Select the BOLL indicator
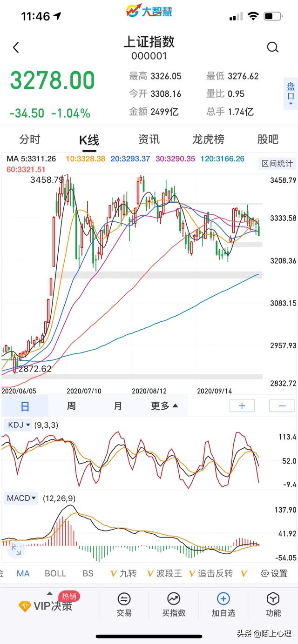The height and width of the screenshot is (644, 298). (x=55, y=573)
